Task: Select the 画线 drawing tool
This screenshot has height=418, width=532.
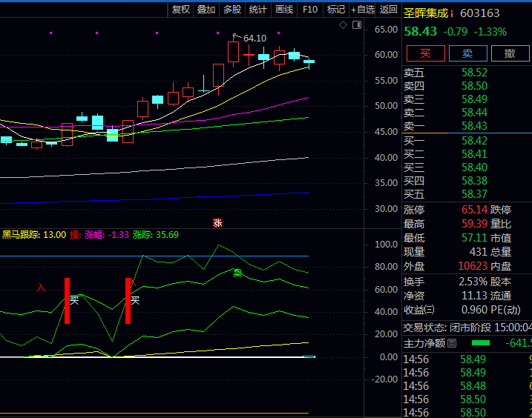Action: 284,9
